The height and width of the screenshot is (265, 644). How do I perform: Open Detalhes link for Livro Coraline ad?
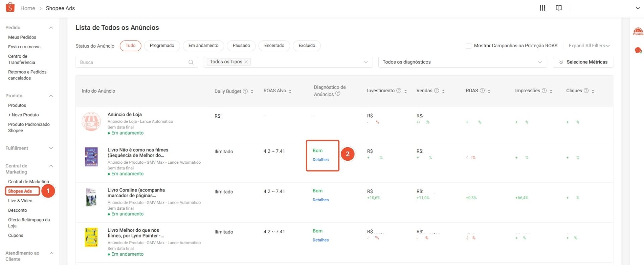320,200
